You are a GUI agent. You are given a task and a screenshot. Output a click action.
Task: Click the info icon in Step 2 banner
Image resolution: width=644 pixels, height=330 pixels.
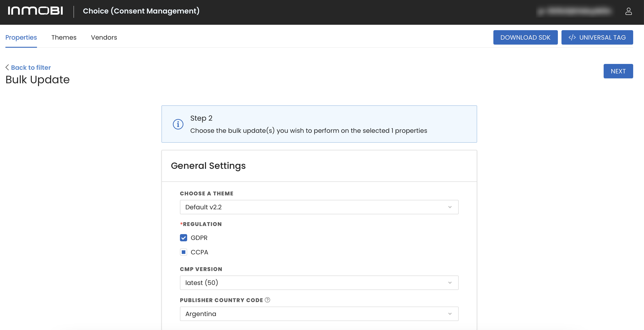tap(178, 124)
